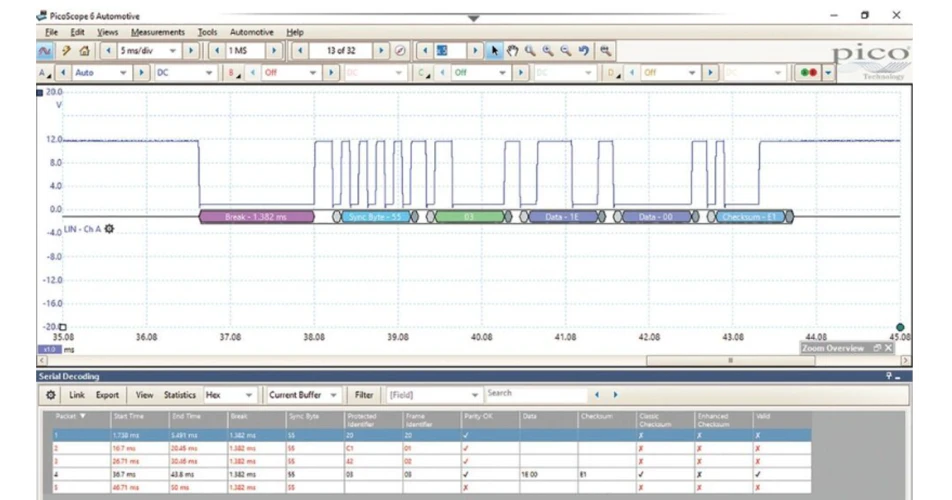The image size is (952, 500).
Task: Decrease timebase with left arrow
Action: pos(108,51)
